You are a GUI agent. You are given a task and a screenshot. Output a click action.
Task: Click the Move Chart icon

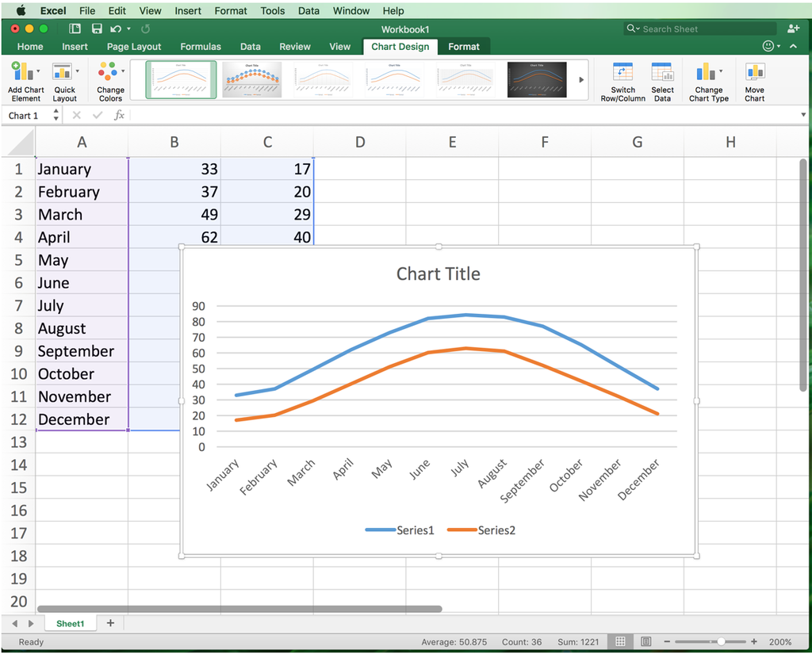click(x=755, y=71)
